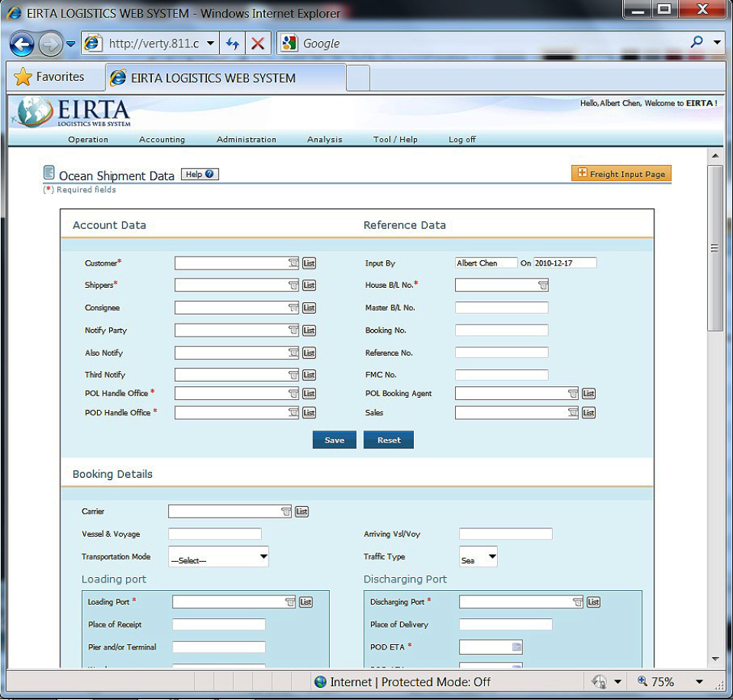733x700 pixels.
Task: Click the Favorites button label
Action: click(x=60, y=76)
